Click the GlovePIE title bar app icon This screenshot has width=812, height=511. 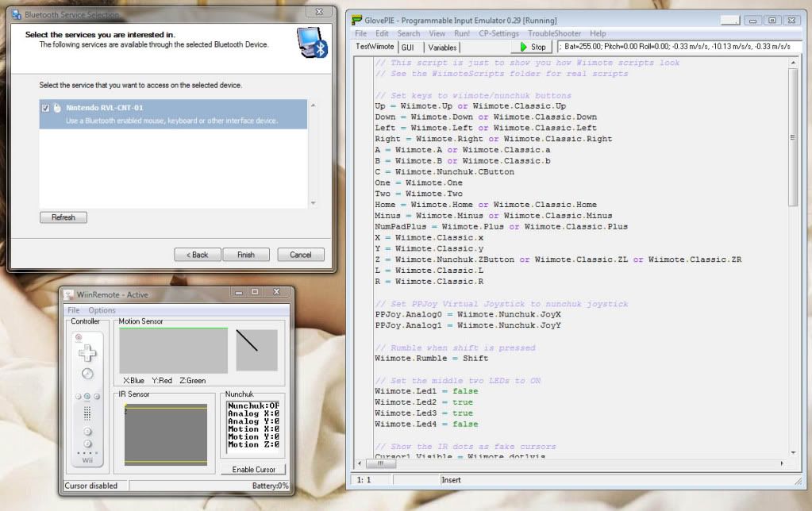tap(356, 20)
